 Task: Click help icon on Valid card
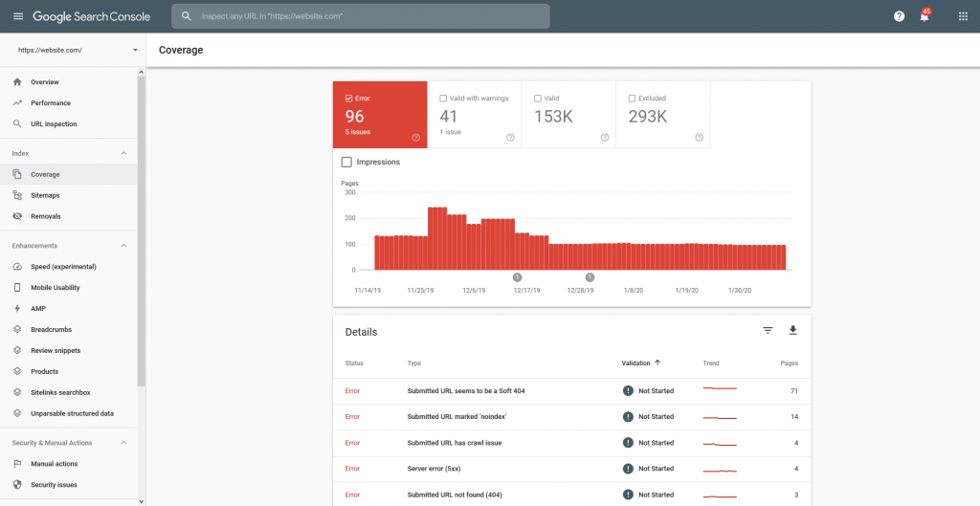pos(605,138)
